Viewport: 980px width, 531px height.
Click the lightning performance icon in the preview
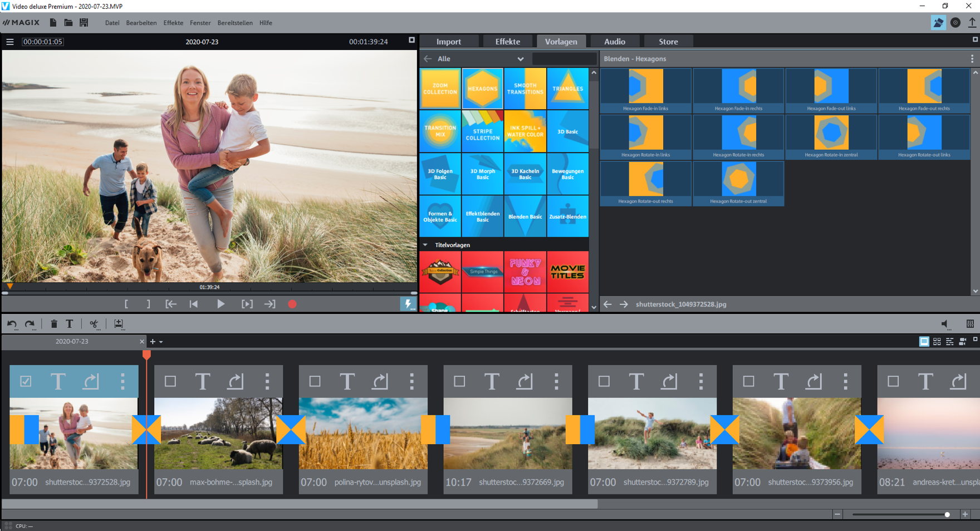tap(408, 304)
